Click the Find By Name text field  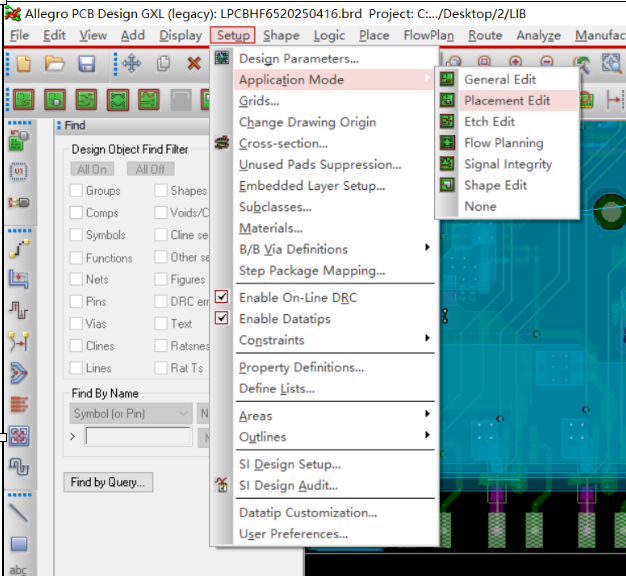point(138,436)
